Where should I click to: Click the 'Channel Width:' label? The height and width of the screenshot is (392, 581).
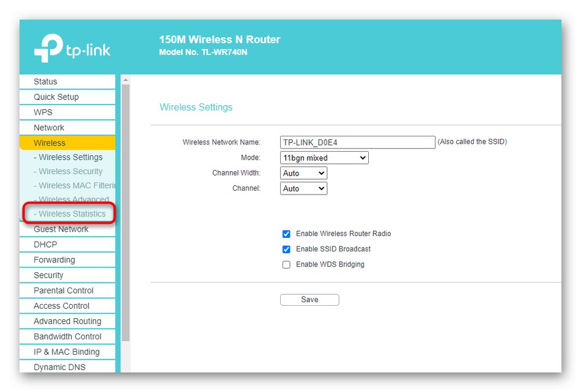click(237, 173)
